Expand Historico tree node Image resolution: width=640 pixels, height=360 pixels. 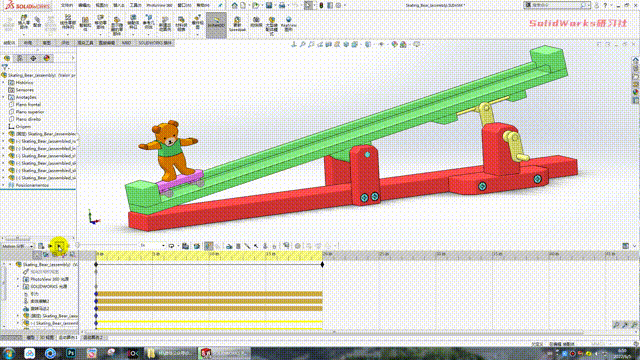point(4,82)
